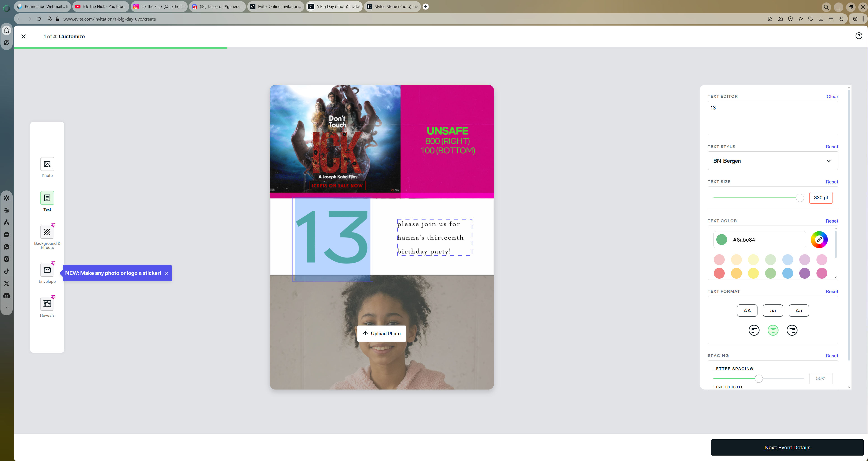Switch to Ick the Flick Instagram tab
The height and width of the screenshot is (461, 868).
159,6
